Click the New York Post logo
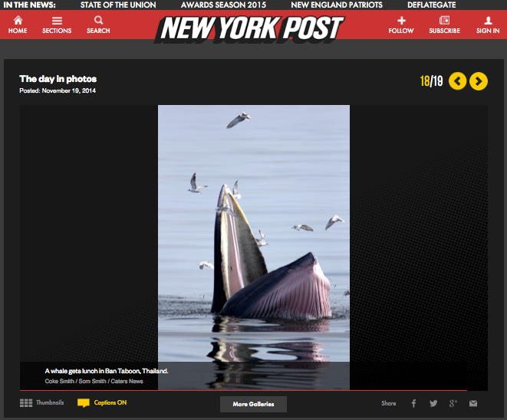Screen dimensions: 507x420 [x=249, y=28]
